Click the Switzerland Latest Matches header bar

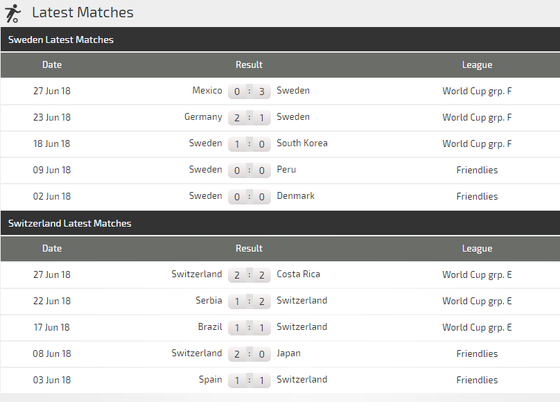click(x=280, y=223)
